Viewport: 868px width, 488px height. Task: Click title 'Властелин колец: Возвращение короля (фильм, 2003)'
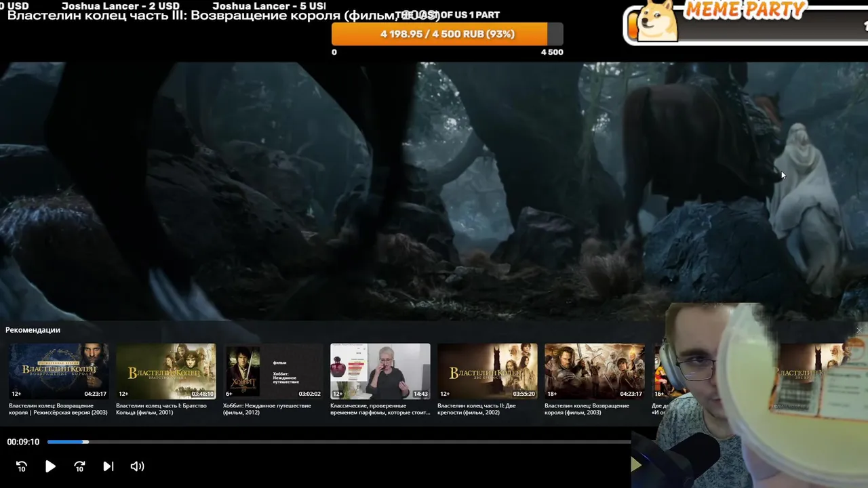[x=587, y=409]
